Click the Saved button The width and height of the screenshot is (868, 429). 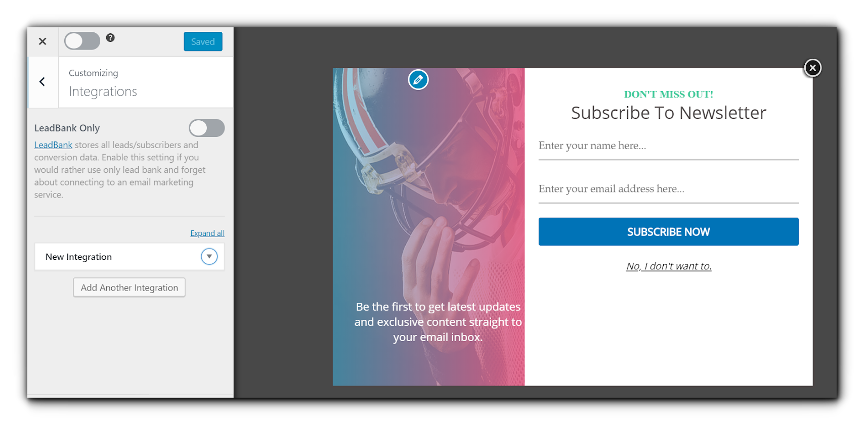pyautogui.click(x=203, y=42)
